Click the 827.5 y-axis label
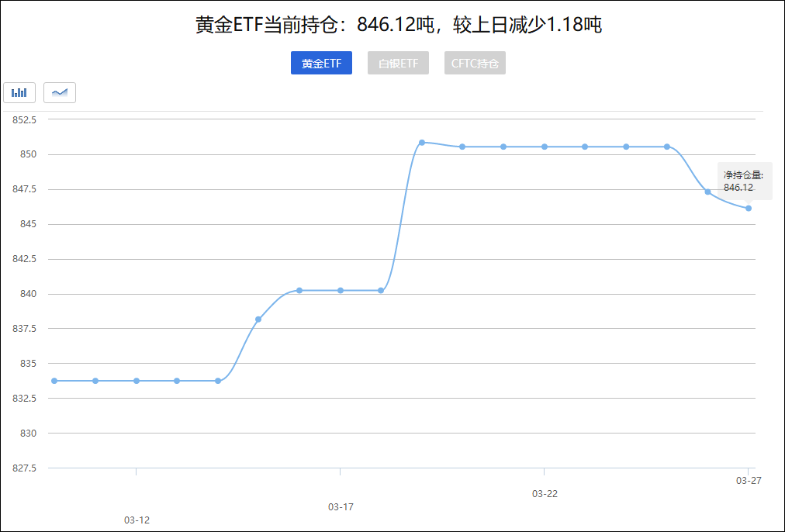785x532 pixels. (x=25, y=468)
